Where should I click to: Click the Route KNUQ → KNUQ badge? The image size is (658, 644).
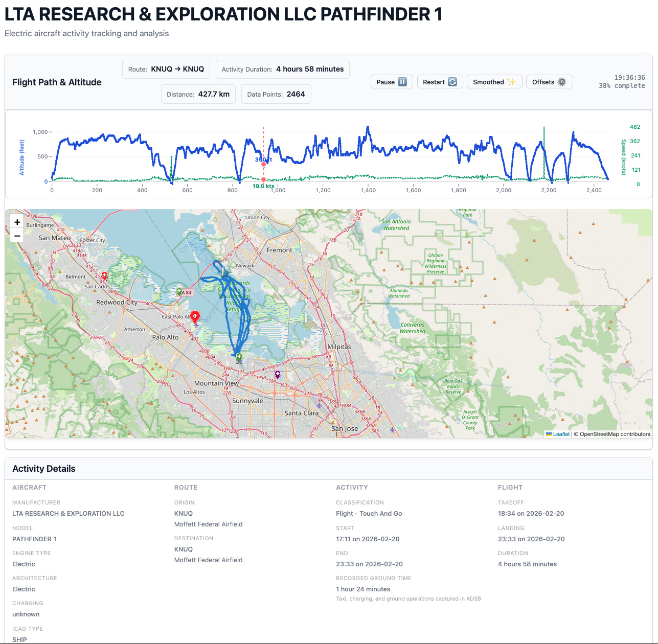[166, 69]
